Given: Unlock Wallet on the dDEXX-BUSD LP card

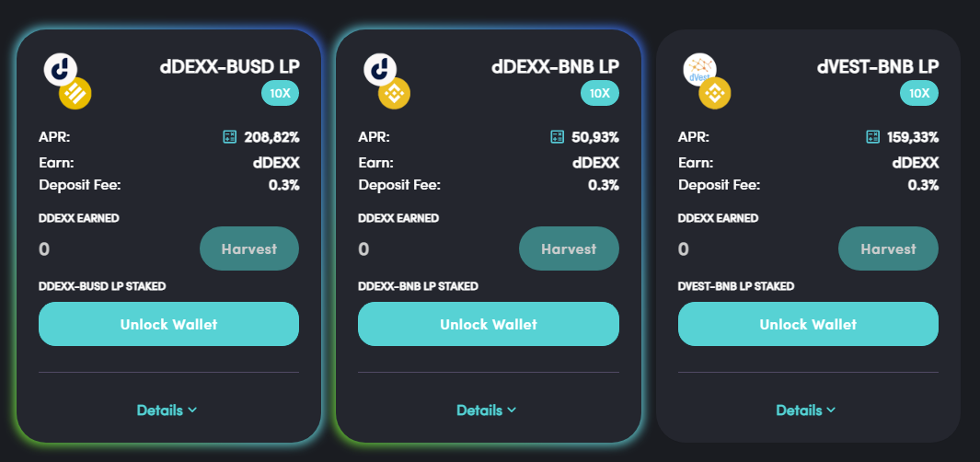Looking at the screenshot, I should 168,324.
